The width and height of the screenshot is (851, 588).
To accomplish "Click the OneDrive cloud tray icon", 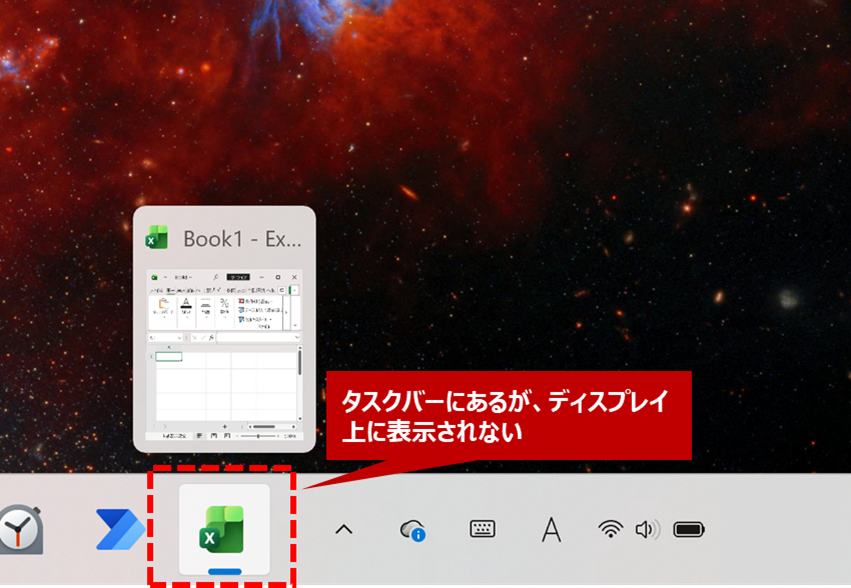I will pyautogui.click(x=412, y=530).
